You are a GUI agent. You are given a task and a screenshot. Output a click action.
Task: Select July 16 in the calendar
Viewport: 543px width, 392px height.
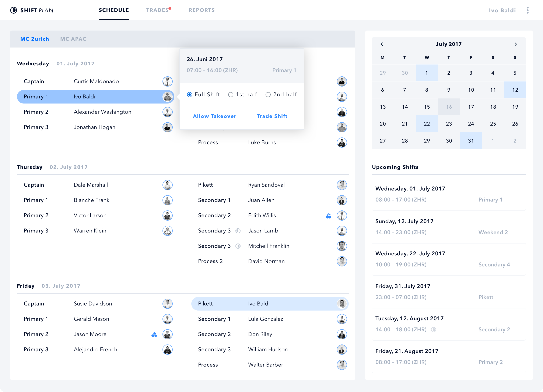[x=449, y=107]
